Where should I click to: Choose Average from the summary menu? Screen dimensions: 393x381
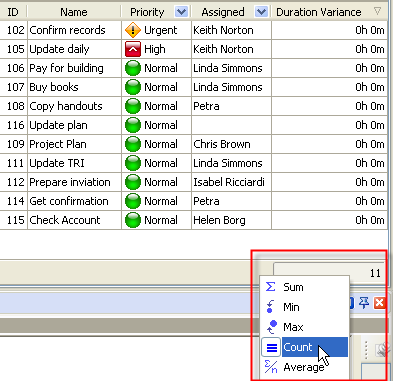coord(305,367)
